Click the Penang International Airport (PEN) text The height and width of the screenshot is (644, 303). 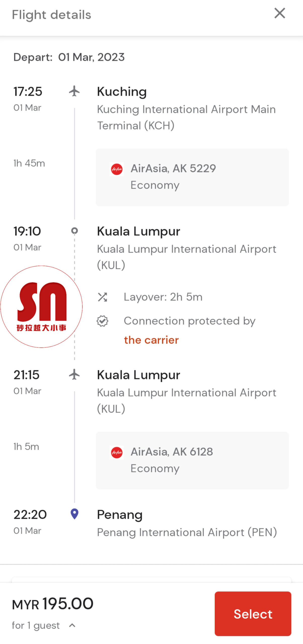click(x=187, y=533)
